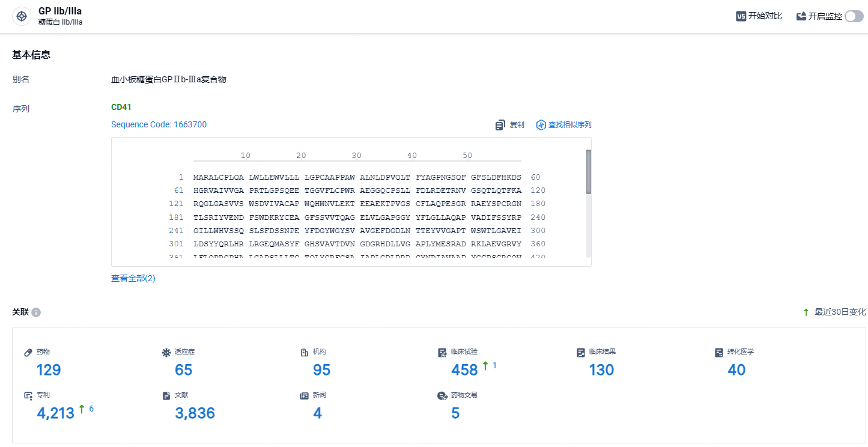Click the green CD41 sequence label
868x447 pixels.
click(121, 107)
